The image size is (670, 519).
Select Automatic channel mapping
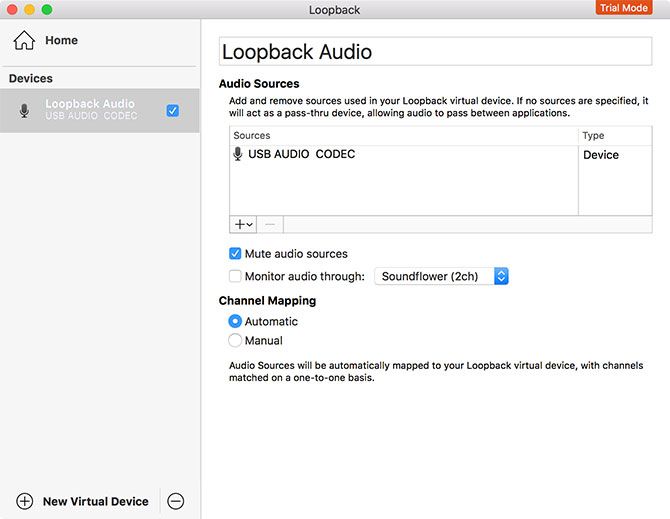click(x=235, y=321)
